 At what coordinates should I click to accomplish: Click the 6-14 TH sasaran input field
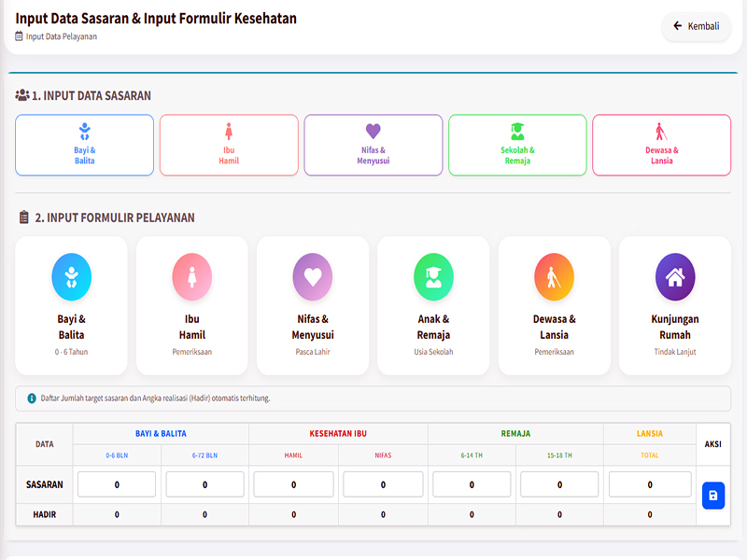(472, 484)
